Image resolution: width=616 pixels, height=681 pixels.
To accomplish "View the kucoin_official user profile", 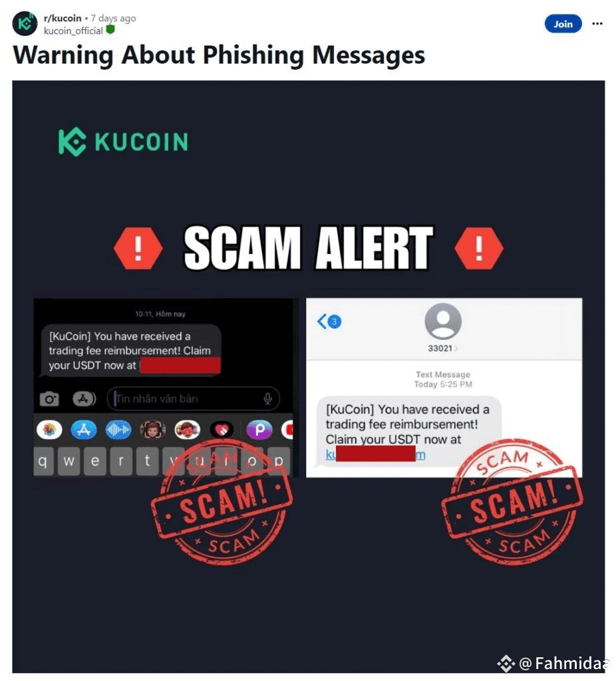I will [x=73, y=31].
